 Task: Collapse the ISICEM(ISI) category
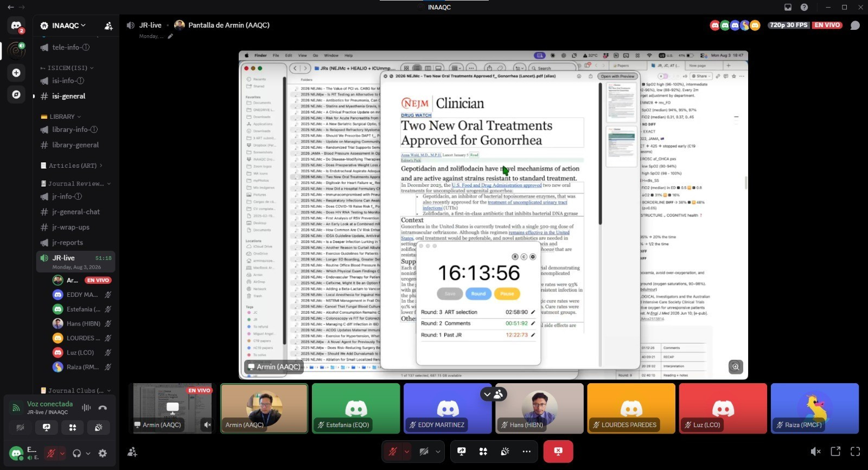pyautogui.click(x=67, y=68)
